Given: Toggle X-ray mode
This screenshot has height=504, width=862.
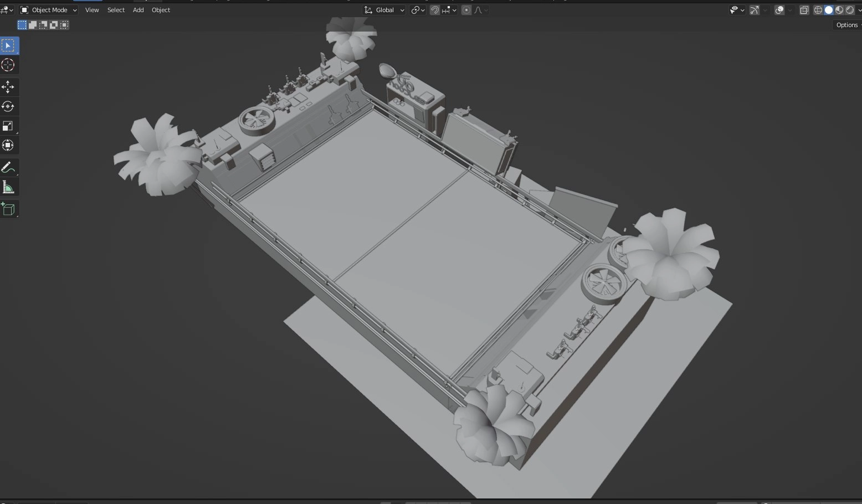Looking at the screenshot, I should pyautogui.click(x=804, y=10).
